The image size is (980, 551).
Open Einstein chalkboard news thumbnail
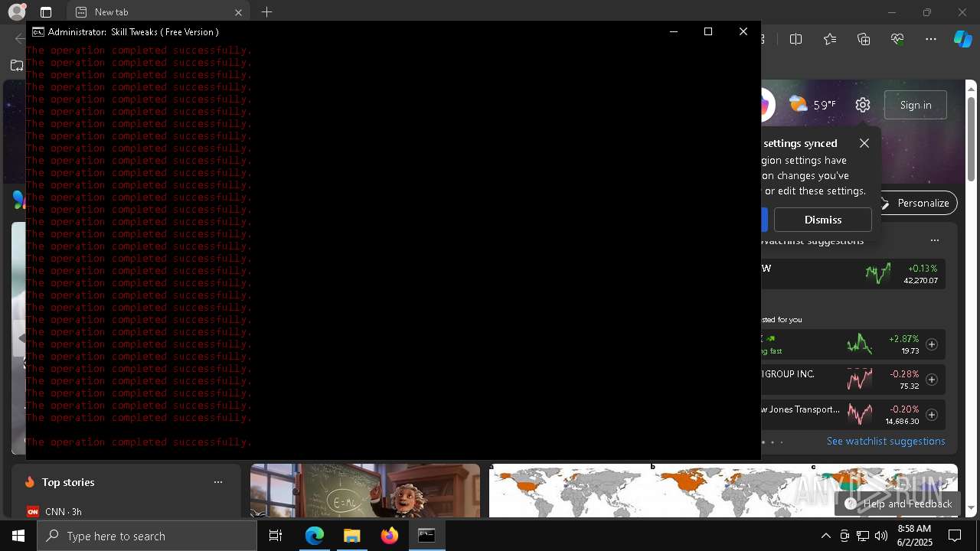pyautogui.click(x=365, y=491)
